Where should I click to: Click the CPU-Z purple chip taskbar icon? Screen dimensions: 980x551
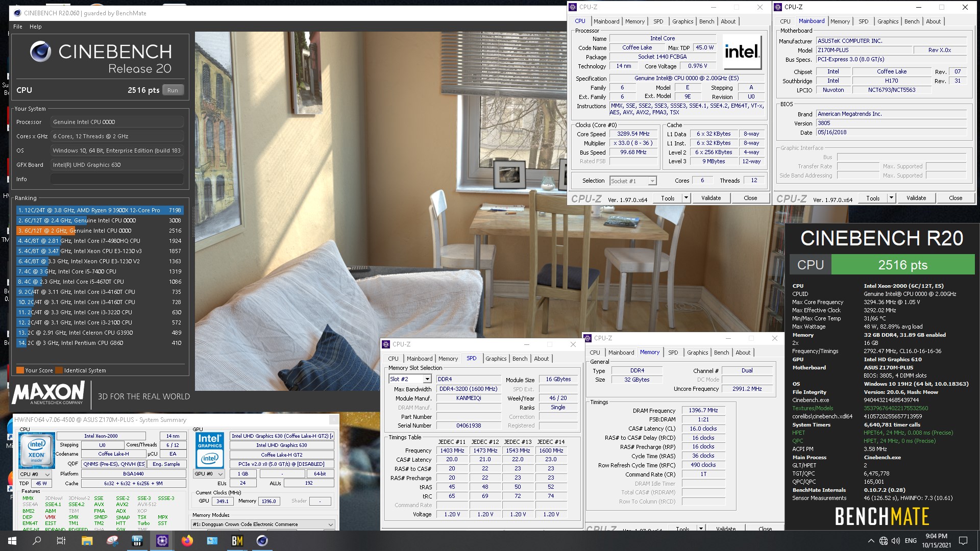(162, 541)
